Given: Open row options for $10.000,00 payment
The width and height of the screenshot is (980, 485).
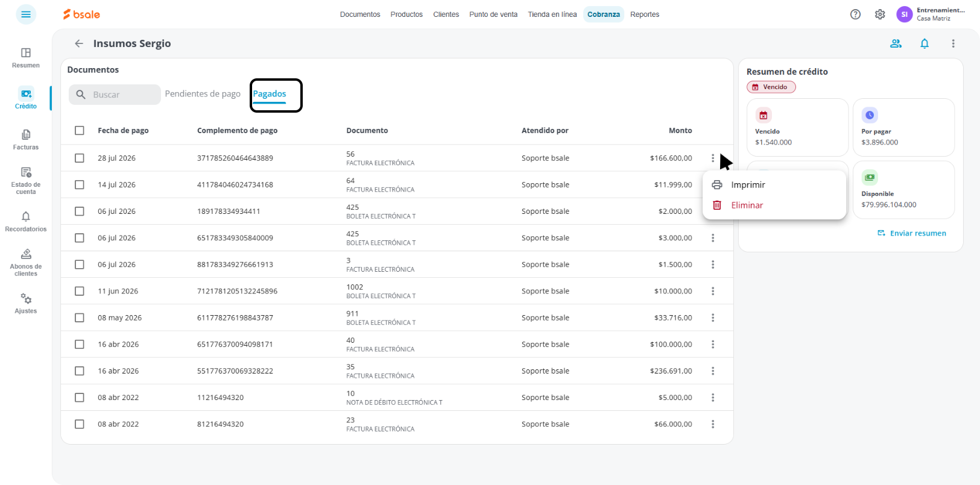Looking at the screenshot, I should click(x=713, y=291).
